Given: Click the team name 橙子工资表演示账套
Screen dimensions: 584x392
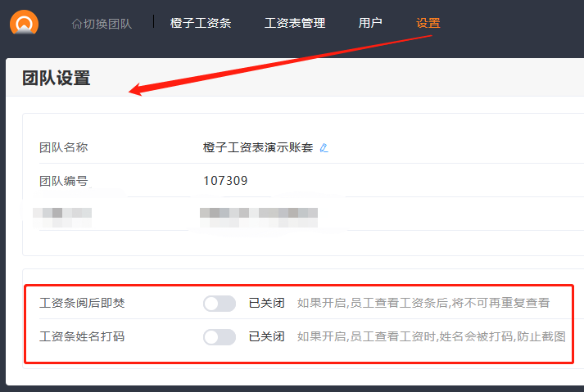Looking at the screenshot, I should 257,148.
